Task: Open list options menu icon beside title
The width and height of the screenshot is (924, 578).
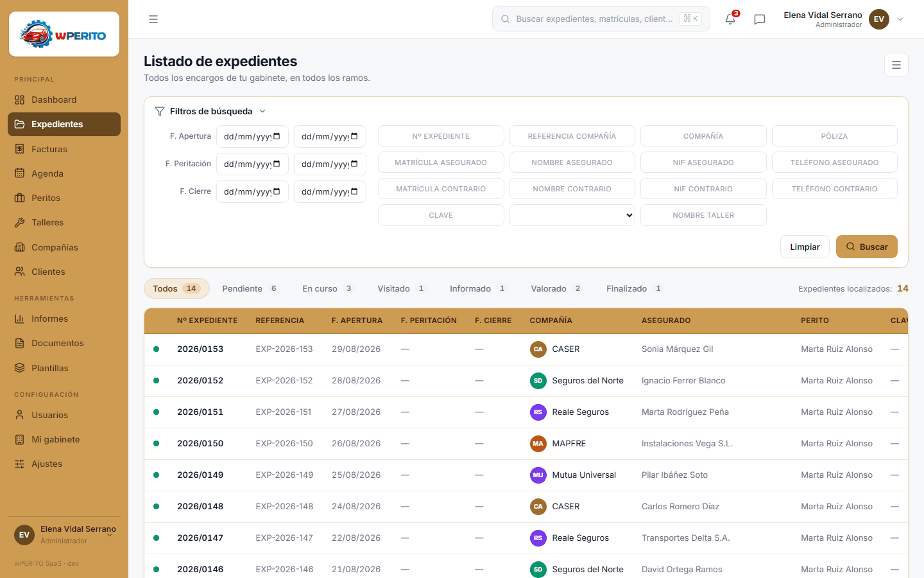Action: click(896, 65)
